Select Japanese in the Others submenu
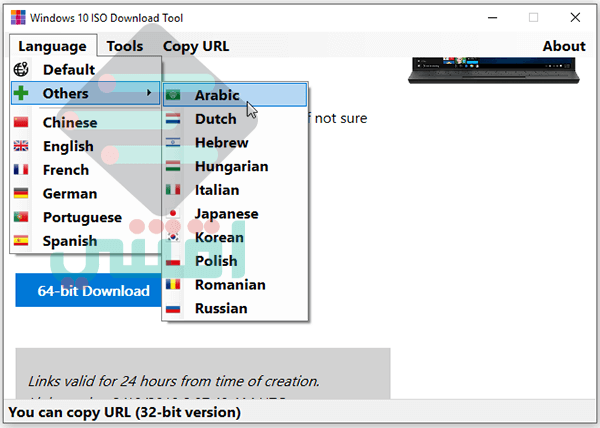The height and width of the screenshot is (428, 600). [x=235, y=213]
